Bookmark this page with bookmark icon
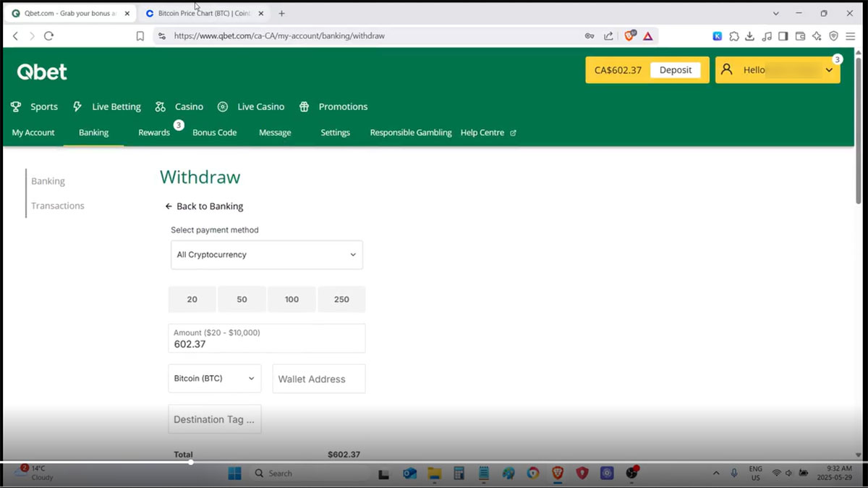The width and height of the screenshot is (868, 488). pos(140,35)
